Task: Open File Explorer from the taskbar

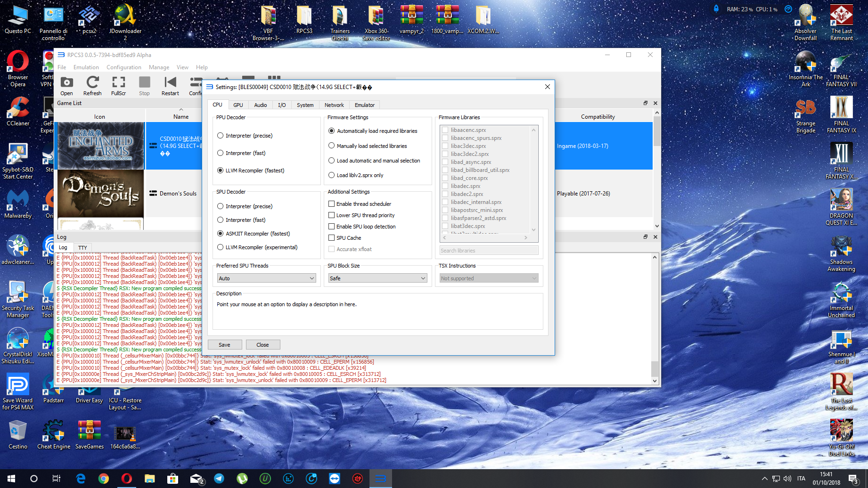Action: pos(150,479)
